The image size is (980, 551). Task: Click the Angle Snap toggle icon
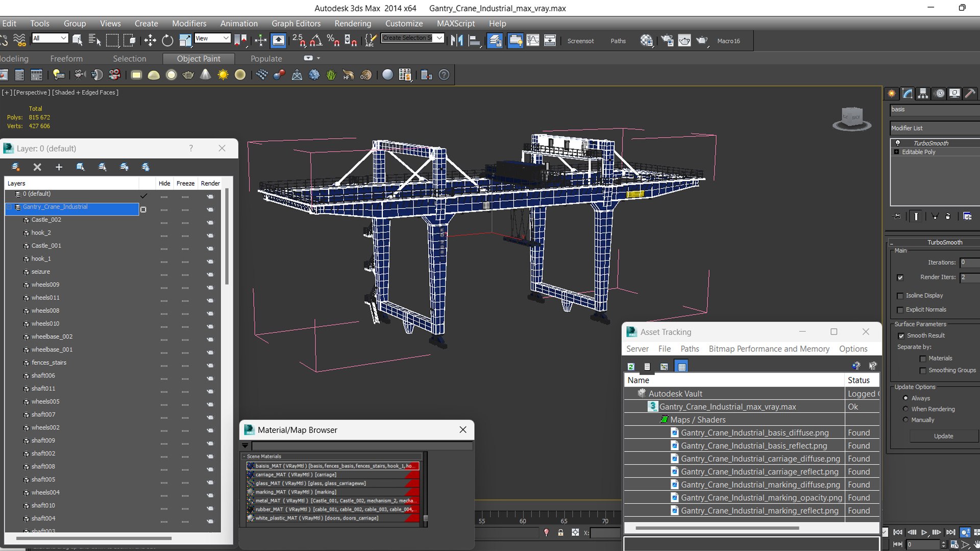tap(316, 40)
